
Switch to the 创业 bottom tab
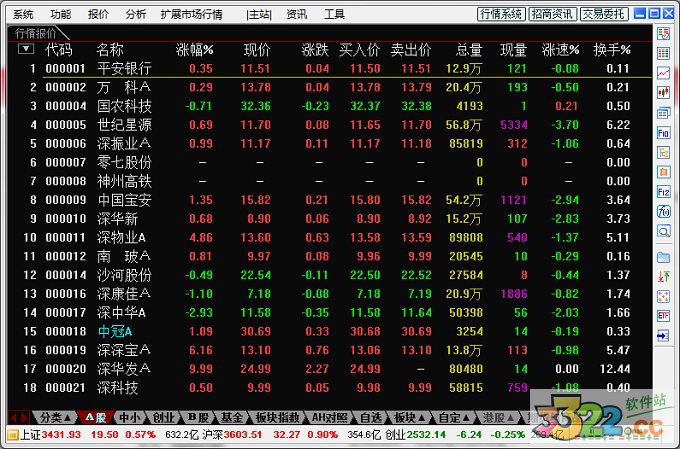click(x=163, y=418)
